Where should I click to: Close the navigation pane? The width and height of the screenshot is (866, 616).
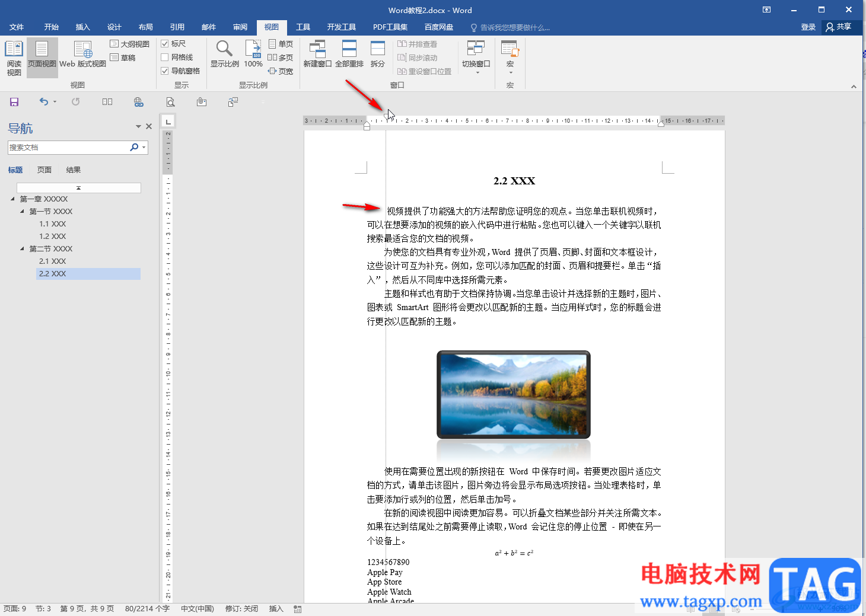click(149, 126)
